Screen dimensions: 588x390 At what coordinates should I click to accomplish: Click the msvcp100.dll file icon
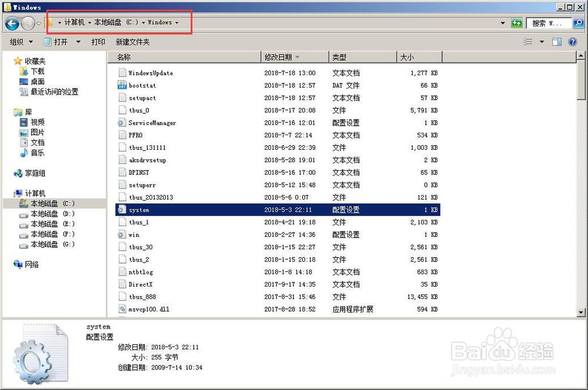click(122, 309)
